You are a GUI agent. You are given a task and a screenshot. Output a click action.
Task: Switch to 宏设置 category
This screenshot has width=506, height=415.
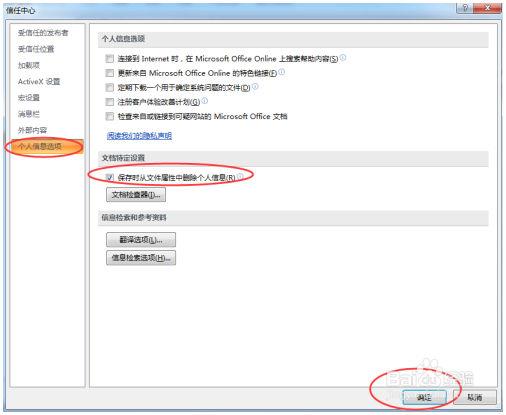(x=29, y=98)
